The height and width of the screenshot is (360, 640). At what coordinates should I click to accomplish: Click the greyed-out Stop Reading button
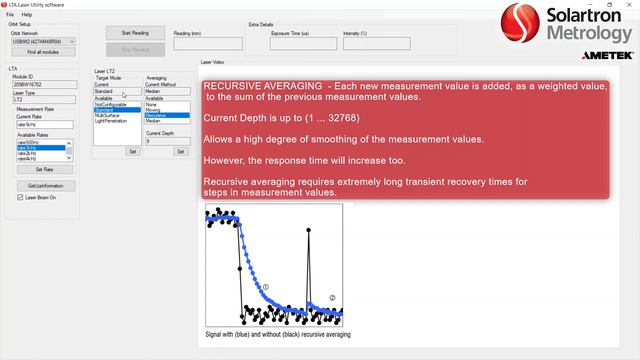pos(135,50)
